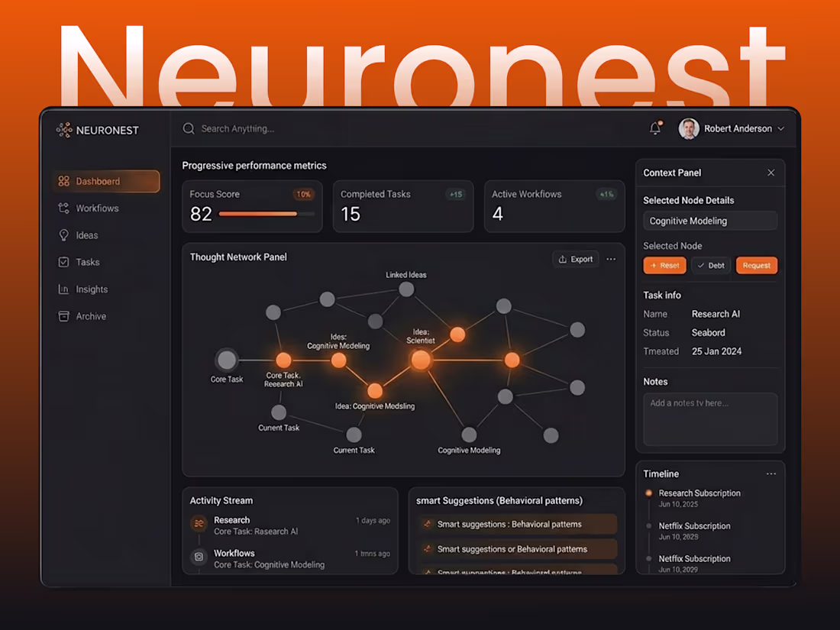Select the Dashboard grid icon in the sidebar
Screen dimensions: 840x630
click(x=66, y=181)
